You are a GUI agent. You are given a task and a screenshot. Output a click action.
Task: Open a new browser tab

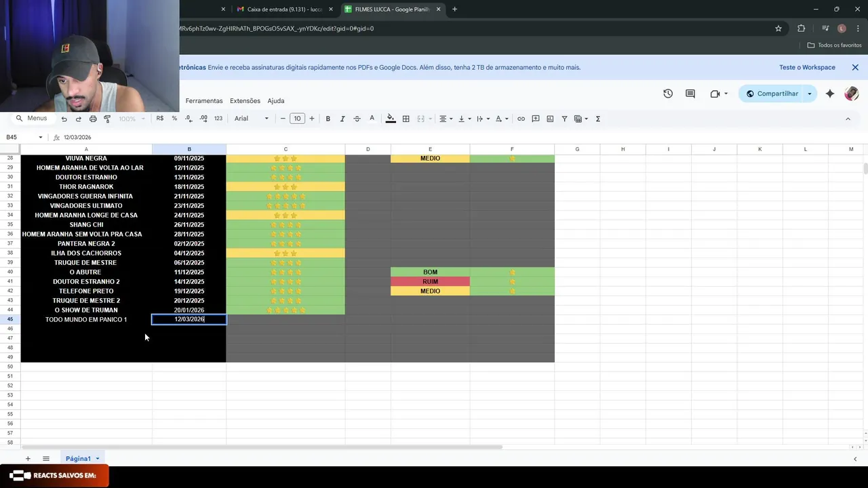pyautogui.click(x=454, y=9)
